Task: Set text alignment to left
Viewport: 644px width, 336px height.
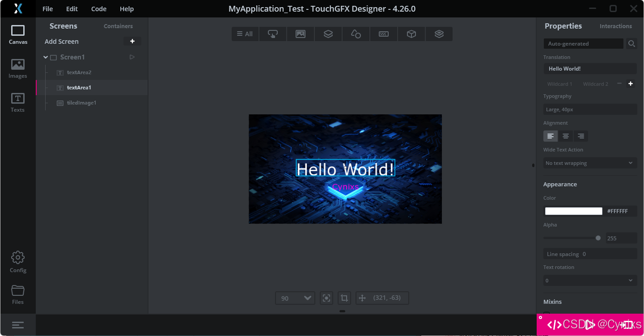Action: click(x=551, y=136)
